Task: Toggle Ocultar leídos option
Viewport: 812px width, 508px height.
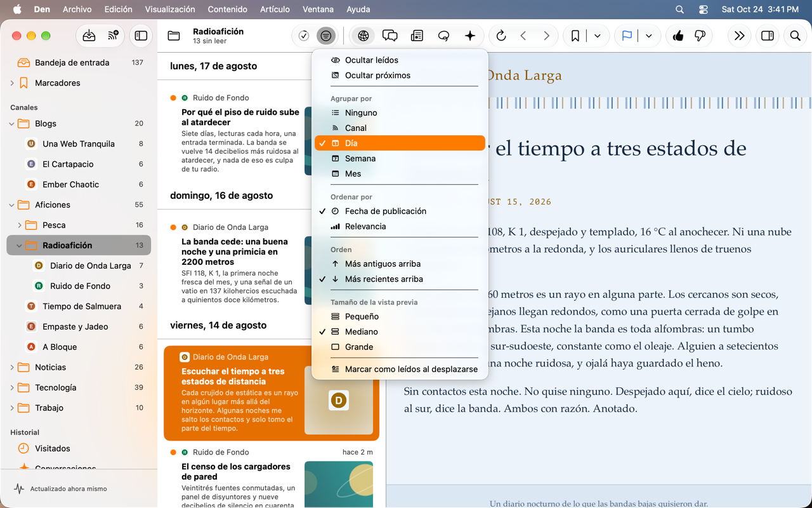Action: tap(400, 60)
